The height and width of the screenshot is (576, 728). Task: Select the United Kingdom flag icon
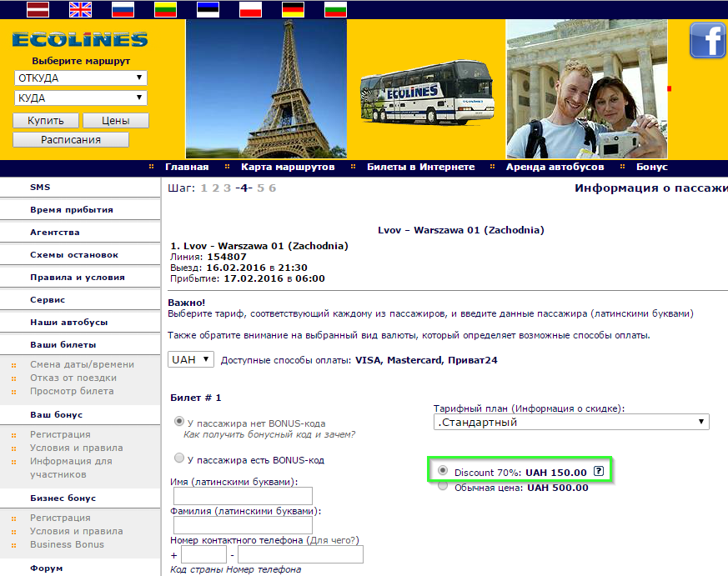[x=80, y=9]
